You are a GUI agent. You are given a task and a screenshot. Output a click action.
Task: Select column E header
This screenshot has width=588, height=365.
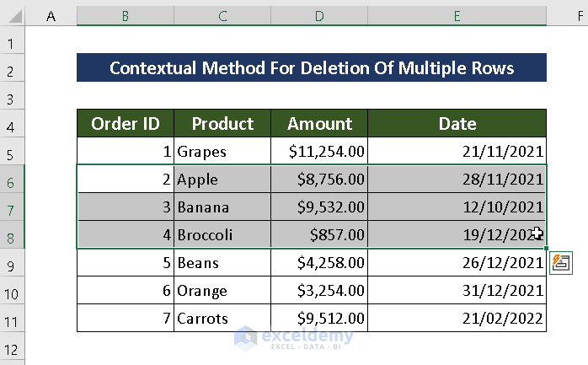457,16
